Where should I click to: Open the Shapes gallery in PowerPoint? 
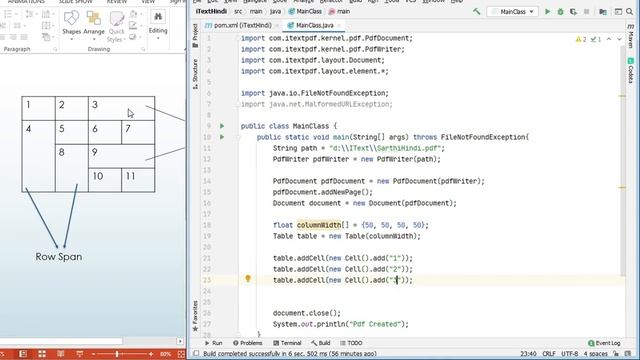pos(71,25)
